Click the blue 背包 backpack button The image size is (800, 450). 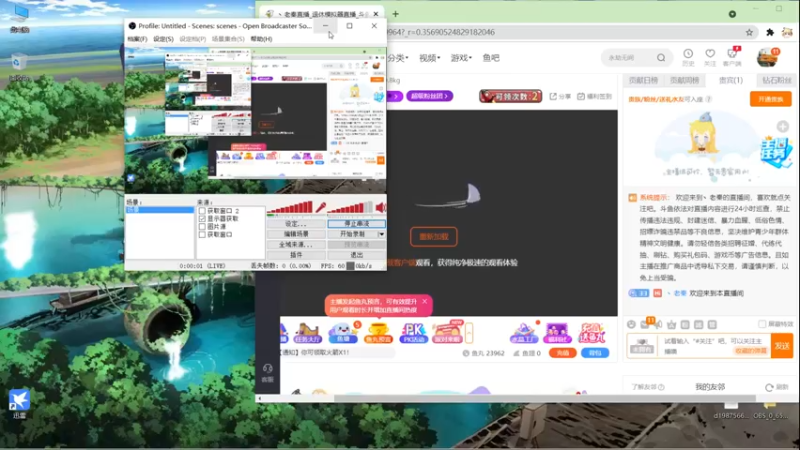pyautogui.click(x=595, y=353)
